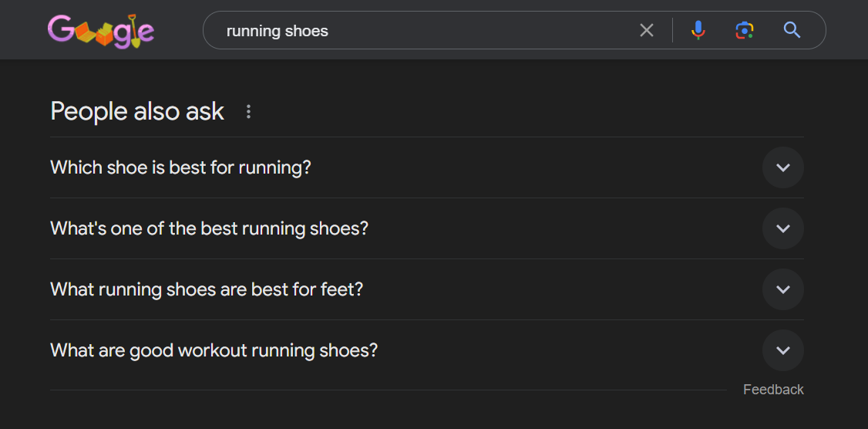Send feedback via the Feedback link

[x=772, y=390]
